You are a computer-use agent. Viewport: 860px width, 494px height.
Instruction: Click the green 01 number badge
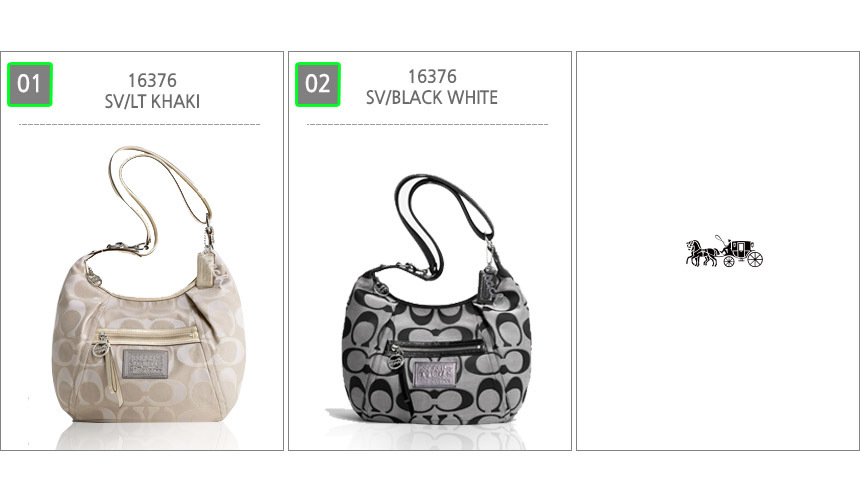(30, 84)
